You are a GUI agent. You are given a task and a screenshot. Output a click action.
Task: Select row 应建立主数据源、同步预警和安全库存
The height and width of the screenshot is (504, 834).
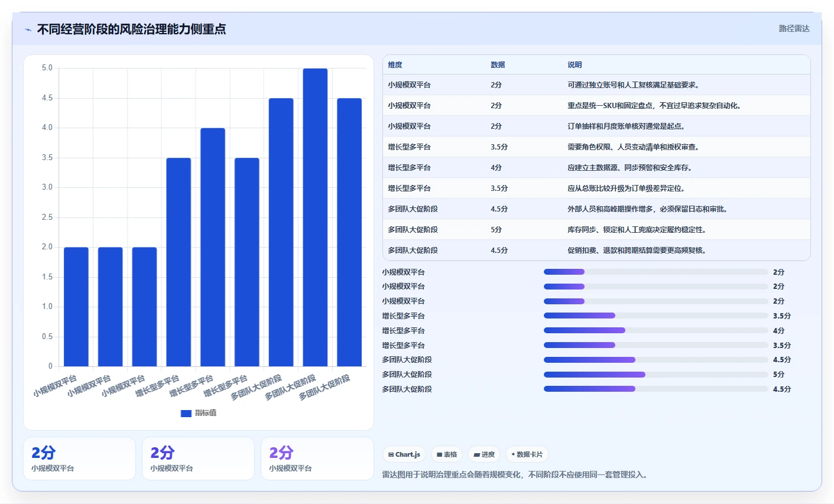click(x=596, y=168)
